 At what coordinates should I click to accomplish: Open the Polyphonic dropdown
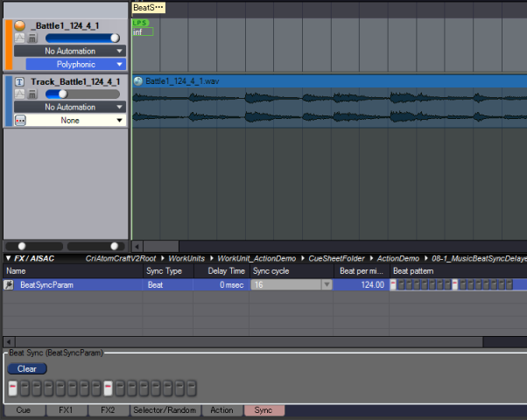coord(76,64)
